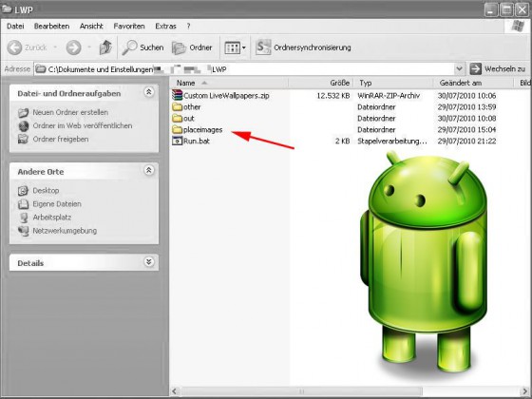The width and height of the screenshot is (532, 399).
Task: Click date 29/07/2010 21:22
Action: click(x=466, y=141)
